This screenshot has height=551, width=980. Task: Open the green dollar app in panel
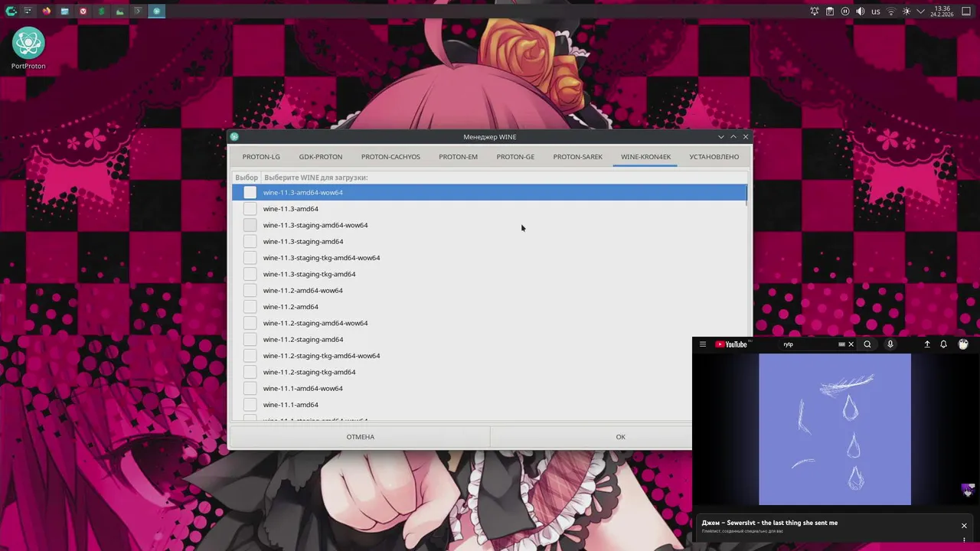pos(102,11)
